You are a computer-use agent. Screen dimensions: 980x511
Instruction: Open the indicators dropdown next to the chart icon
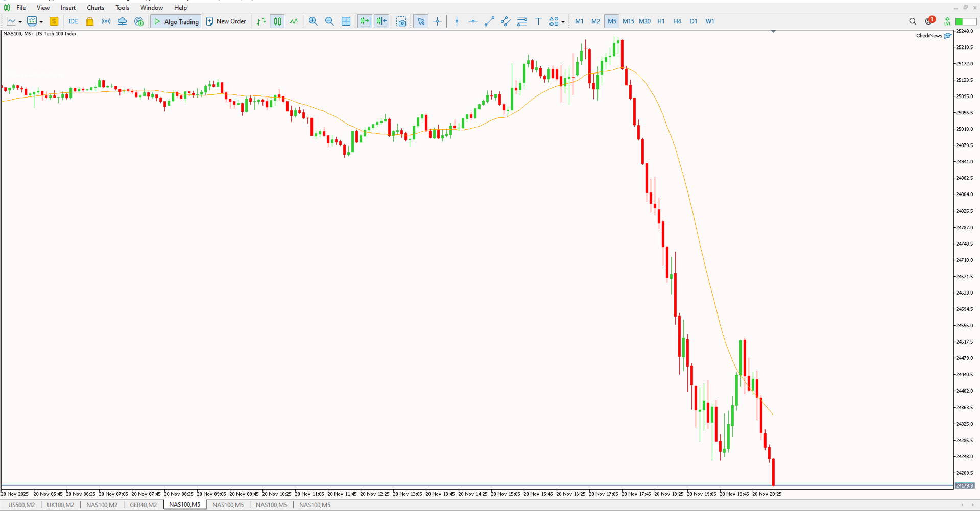tap(41, 21)
